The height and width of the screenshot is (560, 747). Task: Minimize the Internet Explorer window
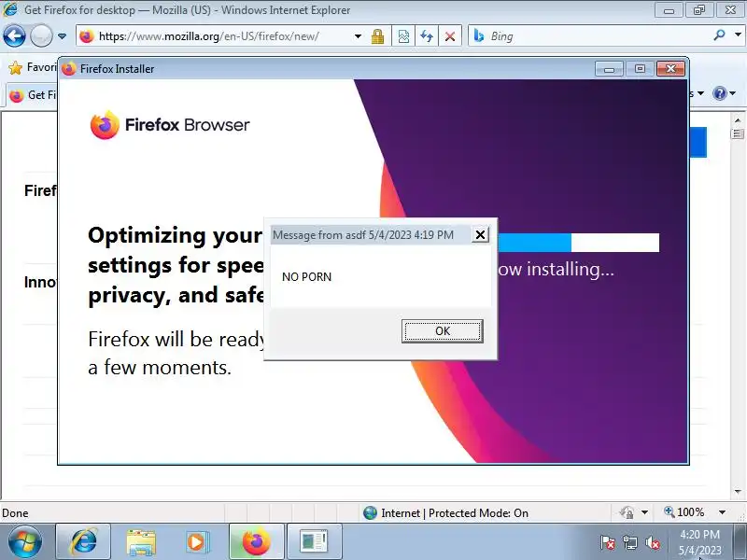669,10
